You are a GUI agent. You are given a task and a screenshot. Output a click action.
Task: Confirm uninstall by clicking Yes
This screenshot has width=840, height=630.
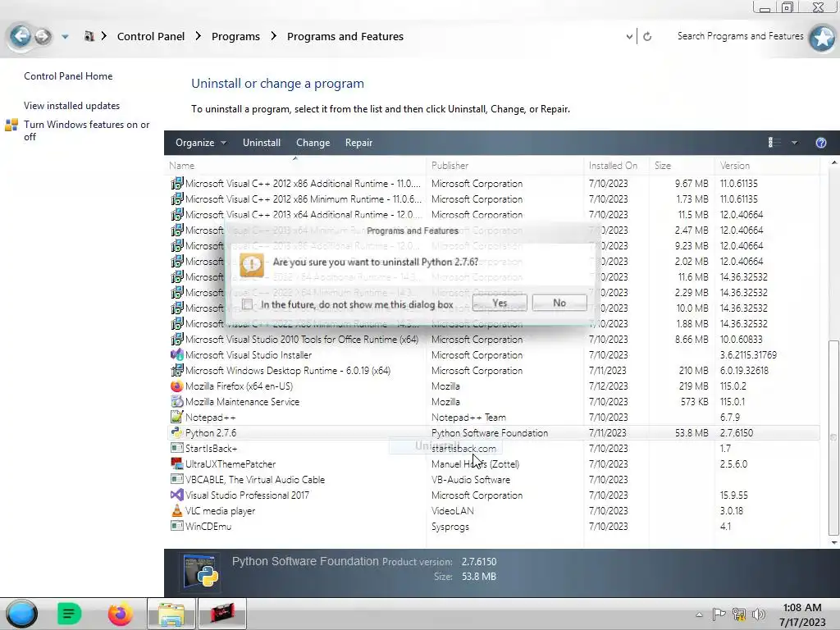[x=500, y=303]
